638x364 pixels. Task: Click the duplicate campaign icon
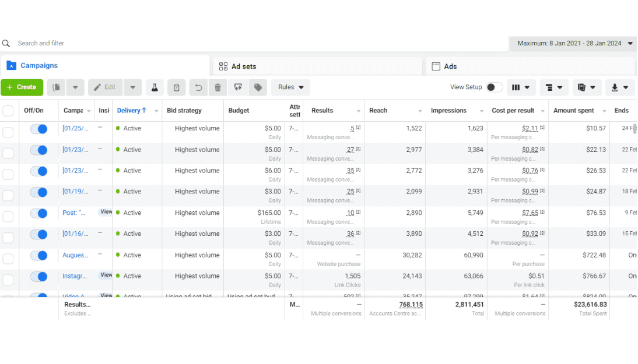[57, 87]
